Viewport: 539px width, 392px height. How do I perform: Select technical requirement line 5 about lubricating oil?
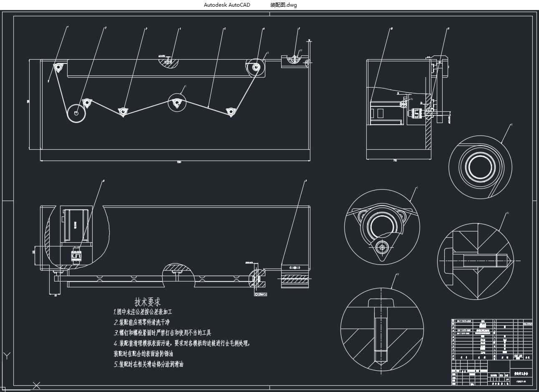point(148,364)
